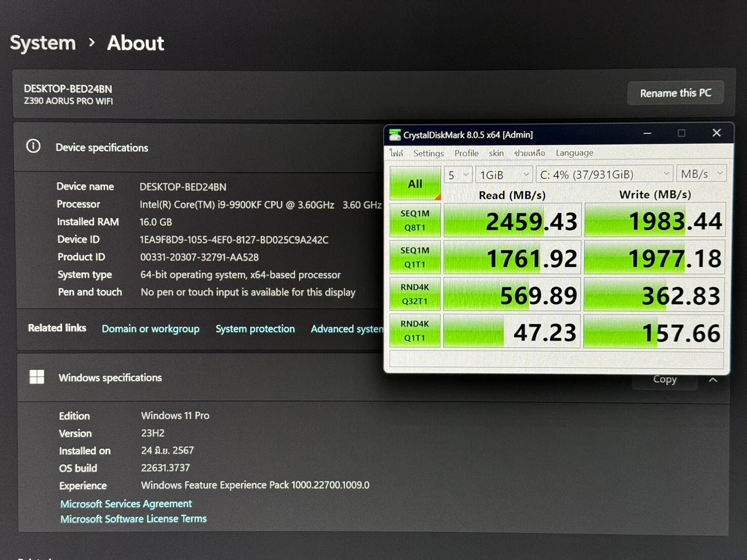Viewport: 747px width, 560px height.
Task: Click SEQ1M Q1T1 read result 1761.92
Action: click(512, 258)
